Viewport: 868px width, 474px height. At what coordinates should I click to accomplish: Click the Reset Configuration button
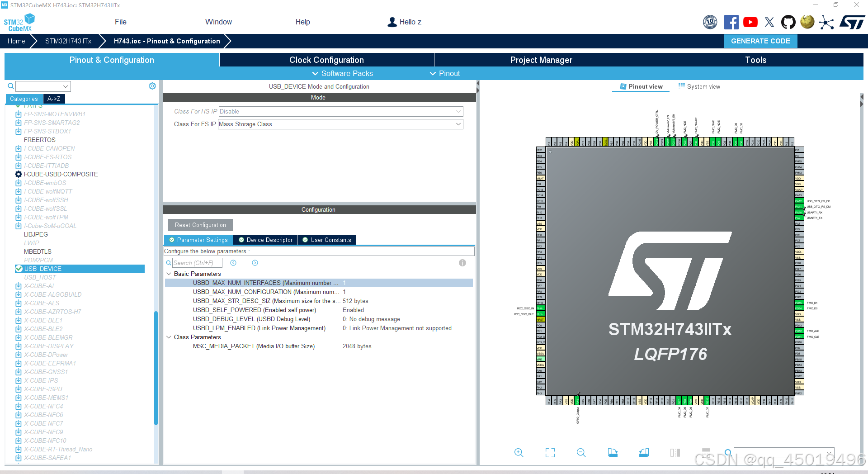click(200, 225)
